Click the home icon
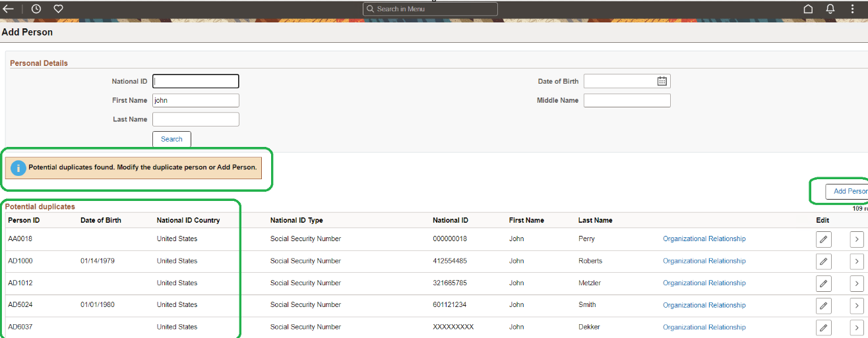868x338 pixels. click(x=808, y=9)
